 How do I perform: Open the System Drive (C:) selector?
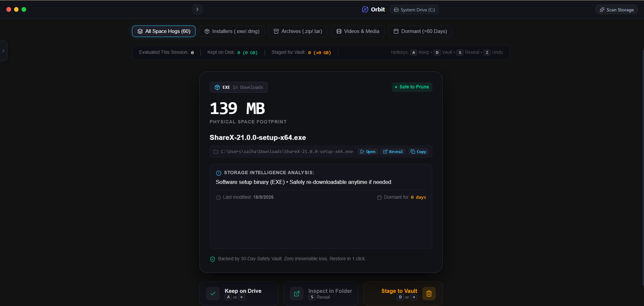coord(415,10)
